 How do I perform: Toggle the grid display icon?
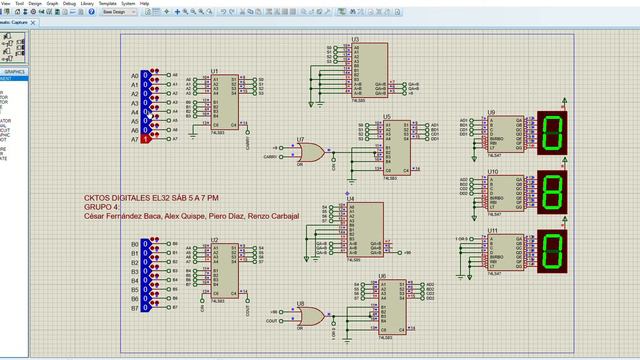[x=156, y=12]
